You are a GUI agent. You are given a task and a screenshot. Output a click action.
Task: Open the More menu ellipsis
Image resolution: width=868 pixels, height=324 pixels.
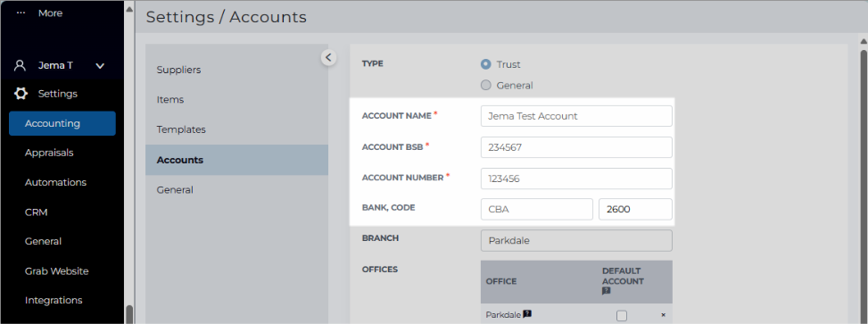tap(21, 12)
